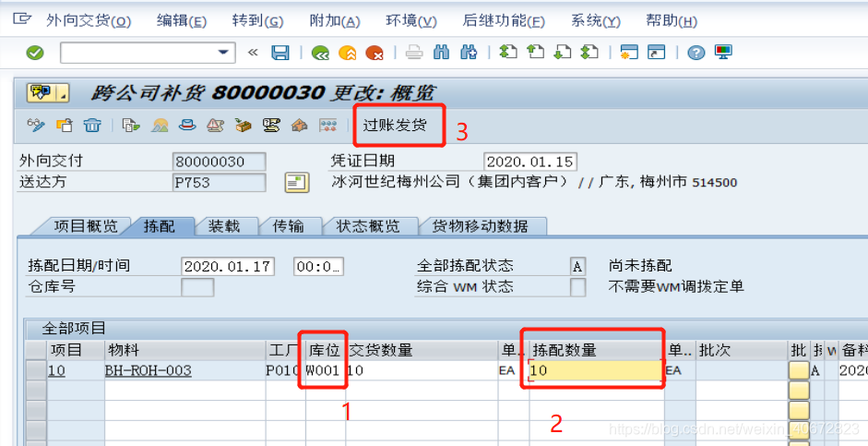Go to the Last Page icon
The height and width of the screenshot is (446, 868).
pyautogui.click(x=589, y=53)
